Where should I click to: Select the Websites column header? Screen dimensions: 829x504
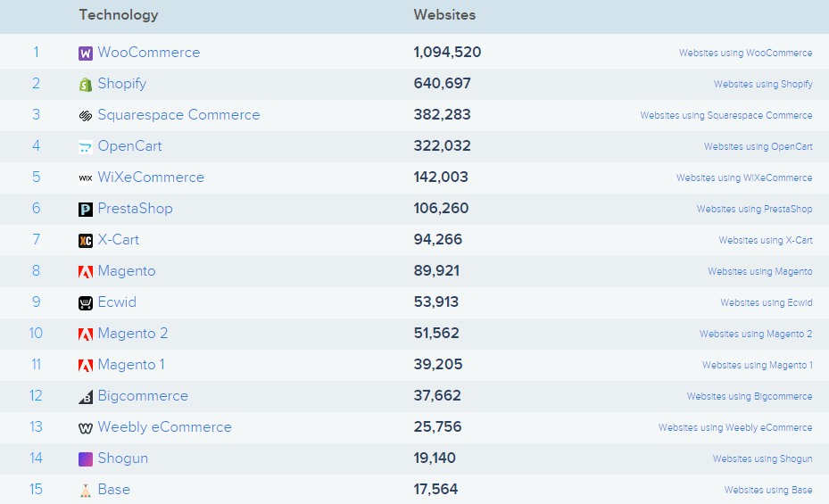444,15
